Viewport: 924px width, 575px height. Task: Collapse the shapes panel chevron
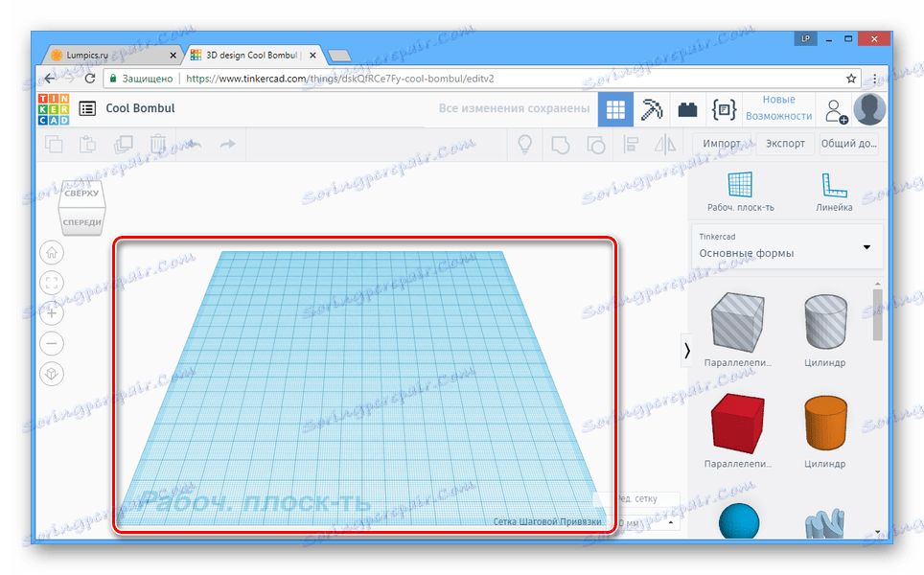click(686, 351)
